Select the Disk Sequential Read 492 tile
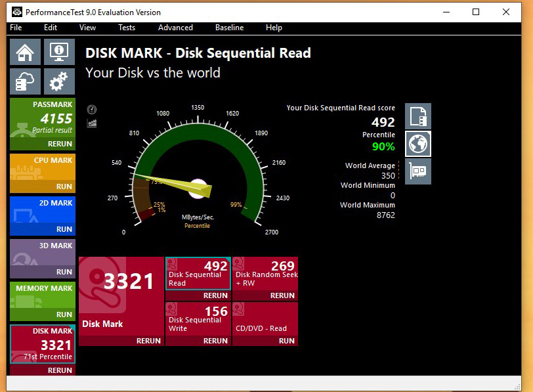Viewport: 533px width, 392px height. tap(198, 274)
